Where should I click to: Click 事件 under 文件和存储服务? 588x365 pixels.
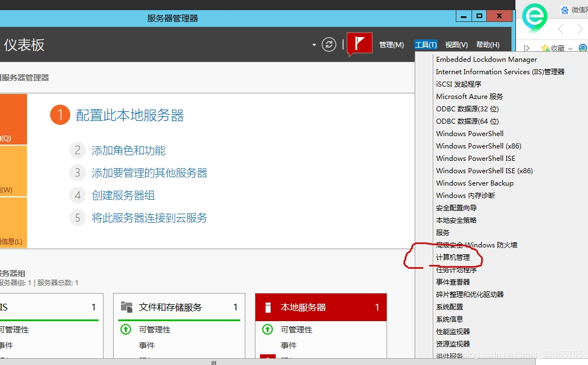(147, 345)
